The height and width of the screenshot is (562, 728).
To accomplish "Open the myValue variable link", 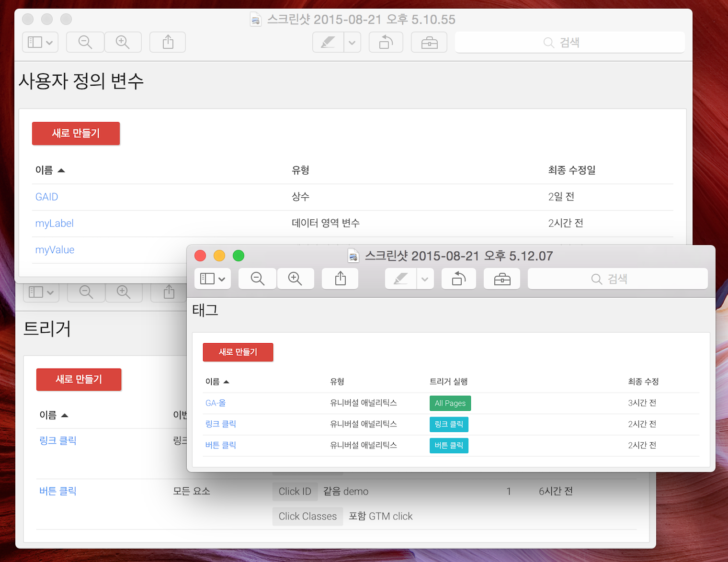I will tap(55, 250).
